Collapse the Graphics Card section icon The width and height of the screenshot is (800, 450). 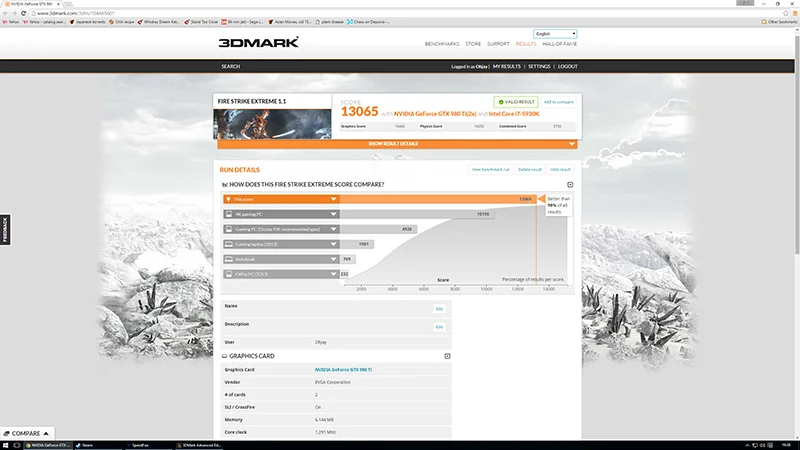(447, 356)
